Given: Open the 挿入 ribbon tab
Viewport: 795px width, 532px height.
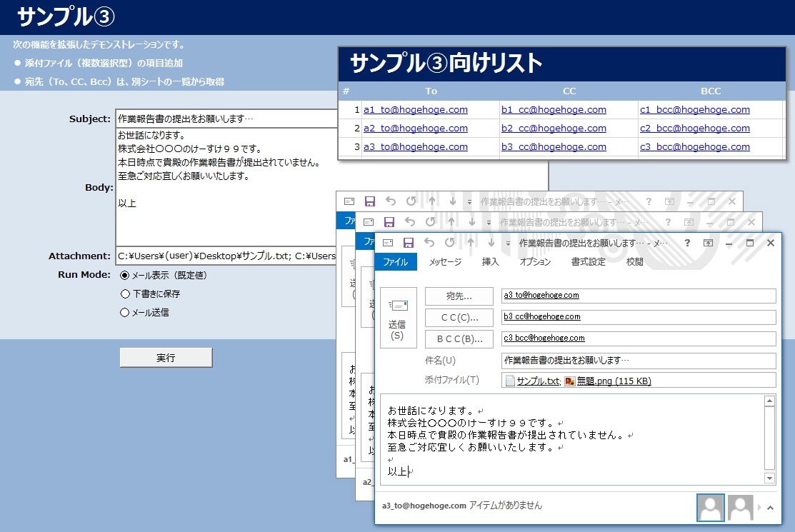Looking at the screenshot, I should tap(490, 262).
